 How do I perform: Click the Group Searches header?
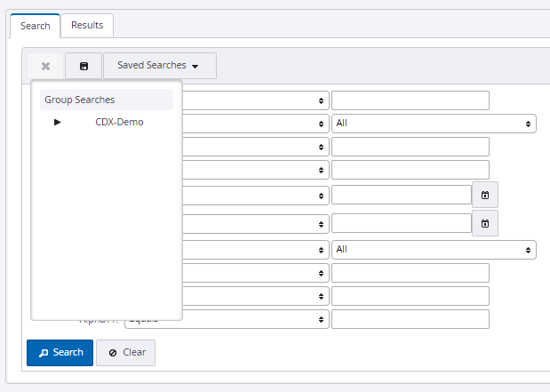click(80, 100)
